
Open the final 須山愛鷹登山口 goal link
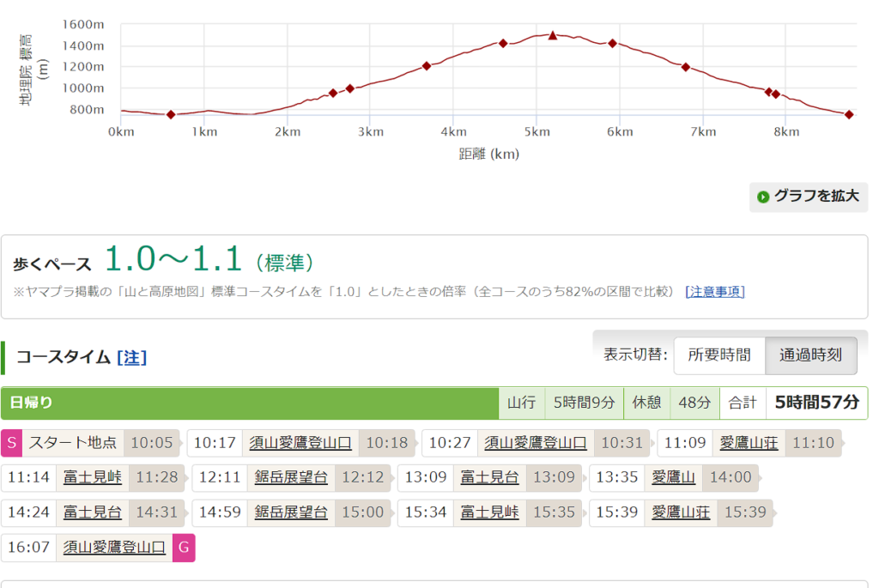(x=114, y=547)
